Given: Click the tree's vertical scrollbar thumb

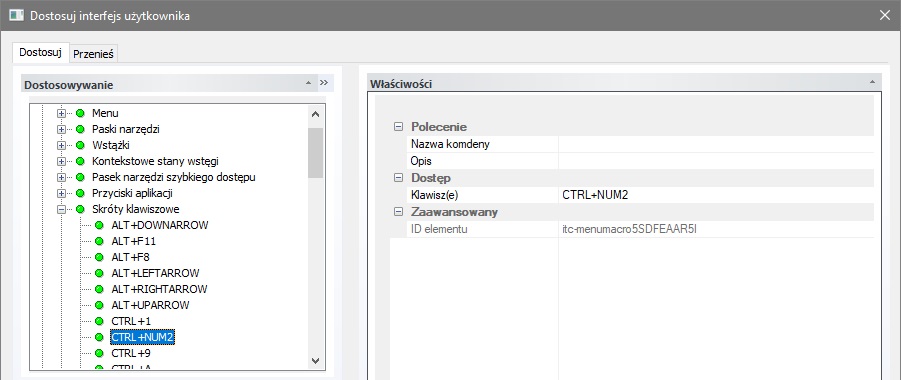Looking at the screenshot, I should [x=315, y=152].
